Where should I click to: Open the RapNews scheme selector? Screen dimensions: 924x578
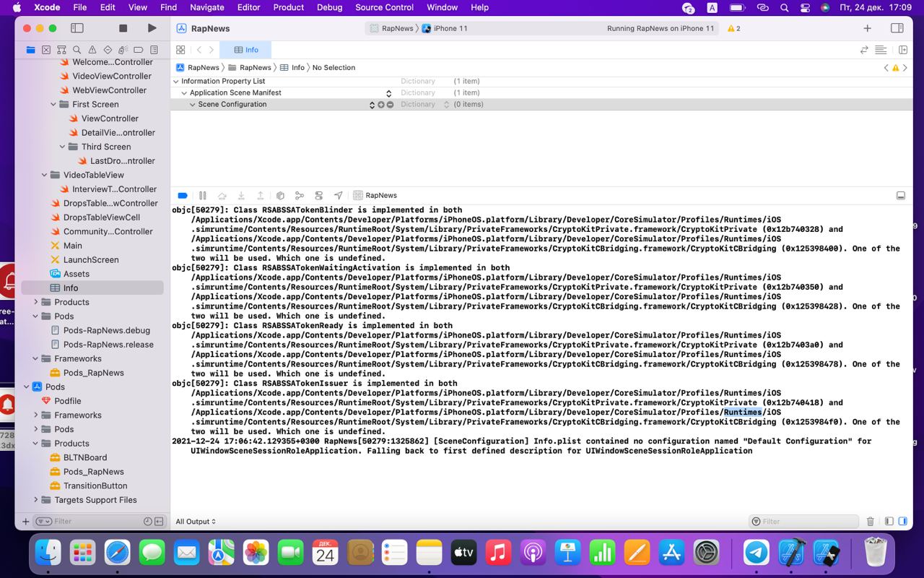[392, 28]
